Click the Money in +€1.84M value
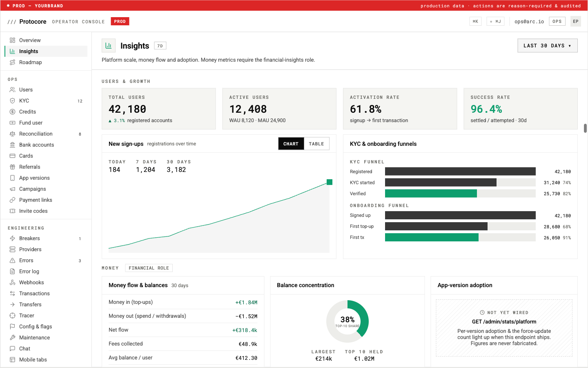 coord(246,303)
